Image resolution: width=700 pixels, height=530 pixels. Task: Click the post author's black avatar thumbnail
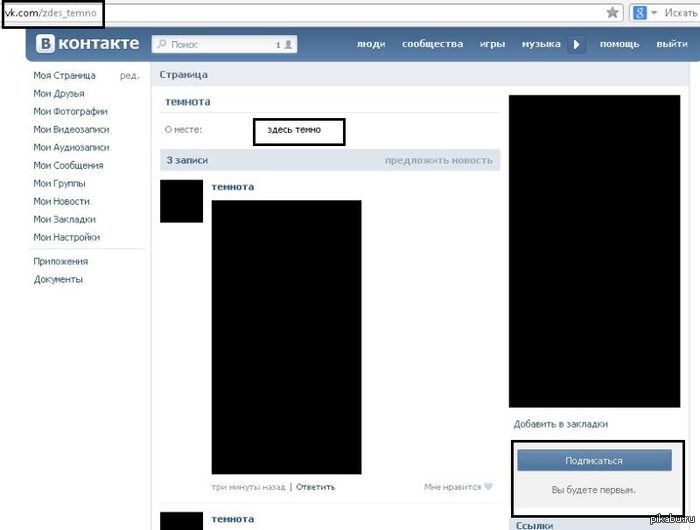181,201
